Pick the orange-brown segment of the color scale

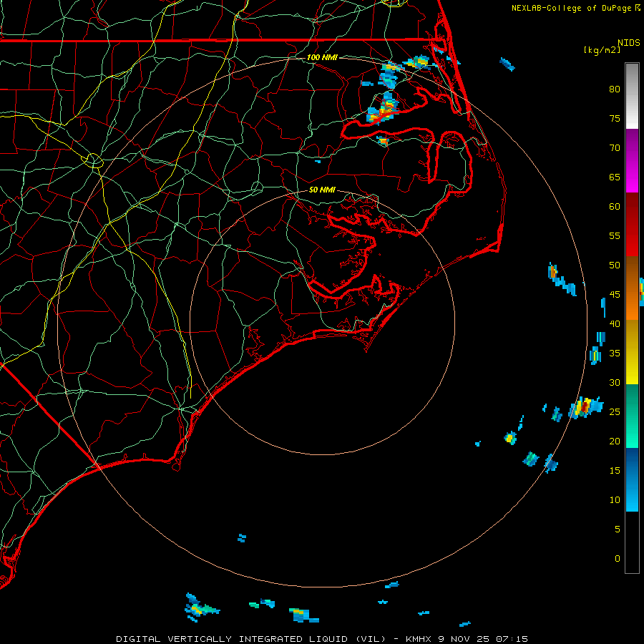[632, 288]
